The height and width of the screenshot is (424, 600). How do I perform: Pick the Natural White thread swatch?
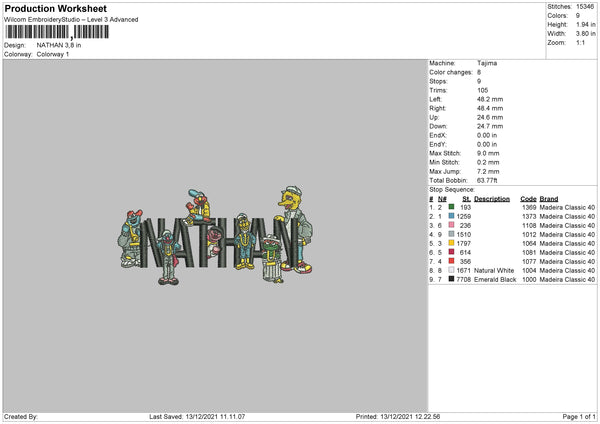[452, 270]
